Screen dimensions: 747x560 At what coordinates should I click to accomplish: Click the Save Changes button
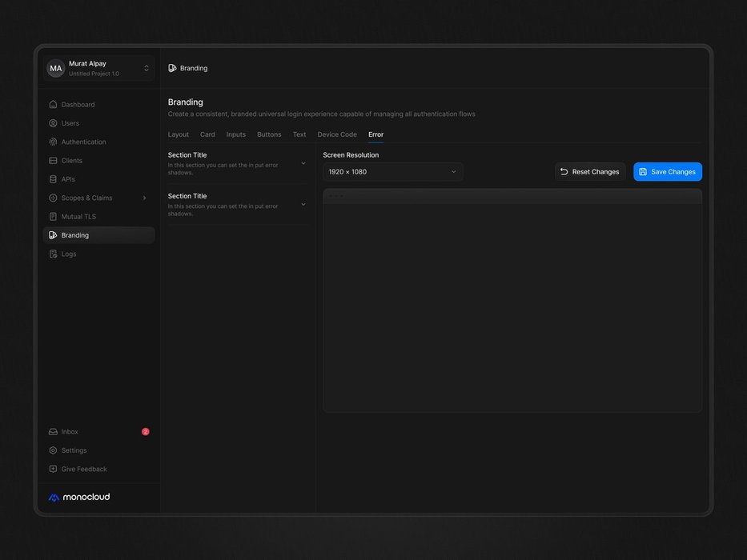point(667,172)
